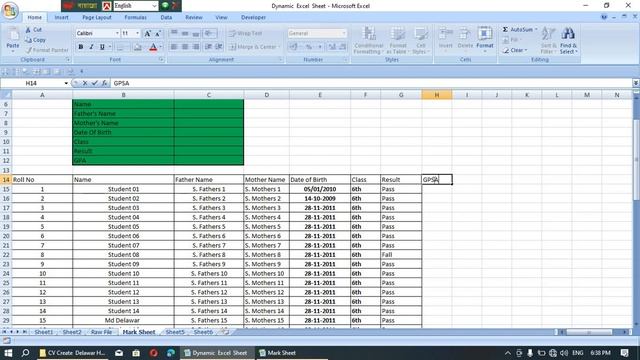Apply the red font color button

tap(153, 47)
